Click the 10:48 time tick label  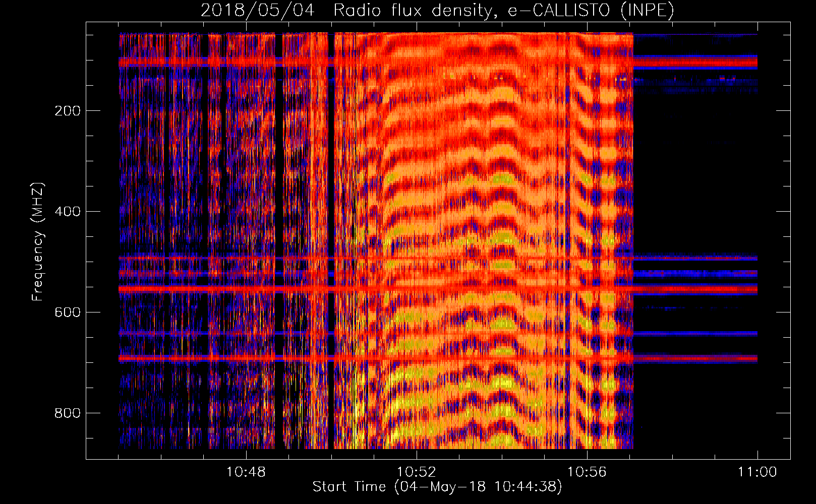(x=246, y=472)
